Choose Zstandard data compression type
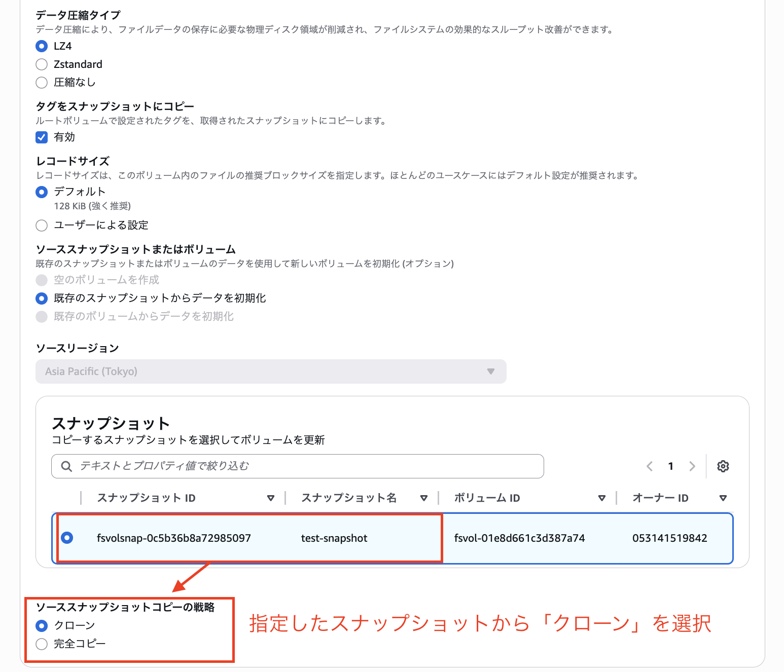Image resolution: width=784 pixels, height=672 pixels. [42, 64]
